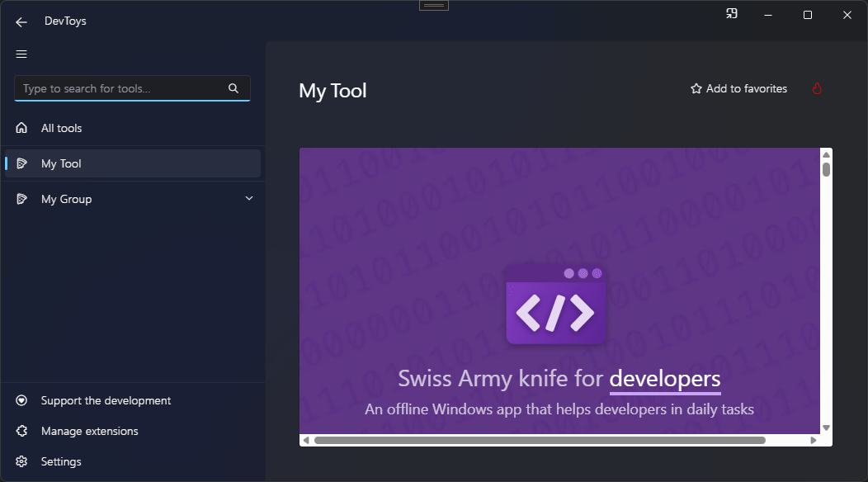
Task: Click 'An offline Windows app' subtitle text
Action: click(559, 409)
